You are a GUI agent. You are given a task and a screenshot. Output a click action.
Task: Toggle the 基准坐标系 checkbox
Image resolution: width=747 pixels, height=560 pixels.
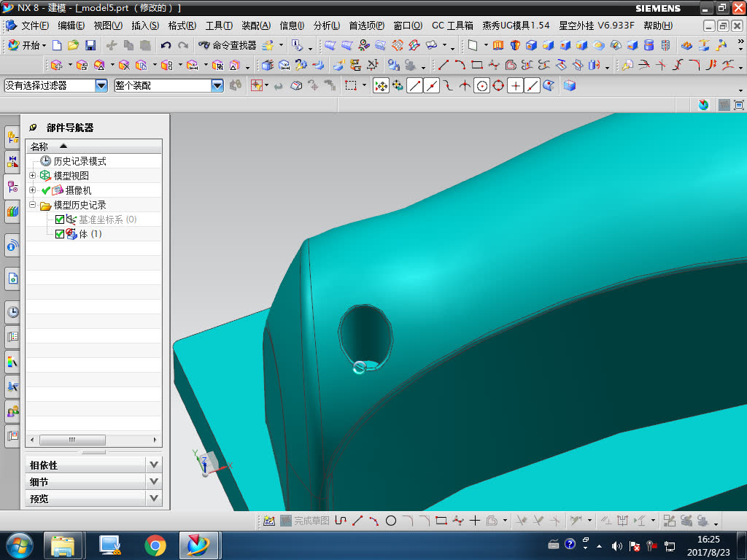[60, 219]
